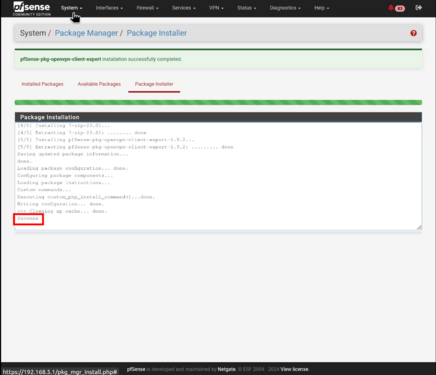Select the Package Installer tab

pyautogui.click(x=154, y=84)
